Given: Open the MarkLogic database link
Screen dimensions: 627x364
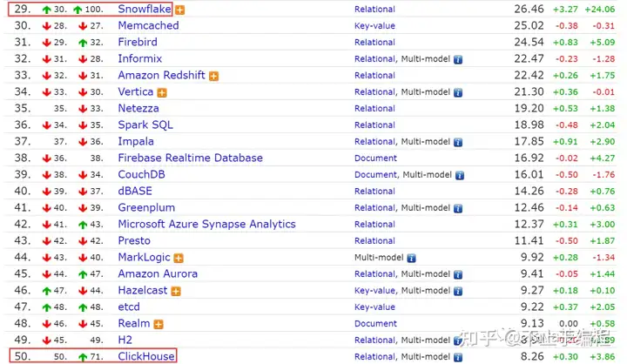Looking at the screenshot, I should 144,257.
